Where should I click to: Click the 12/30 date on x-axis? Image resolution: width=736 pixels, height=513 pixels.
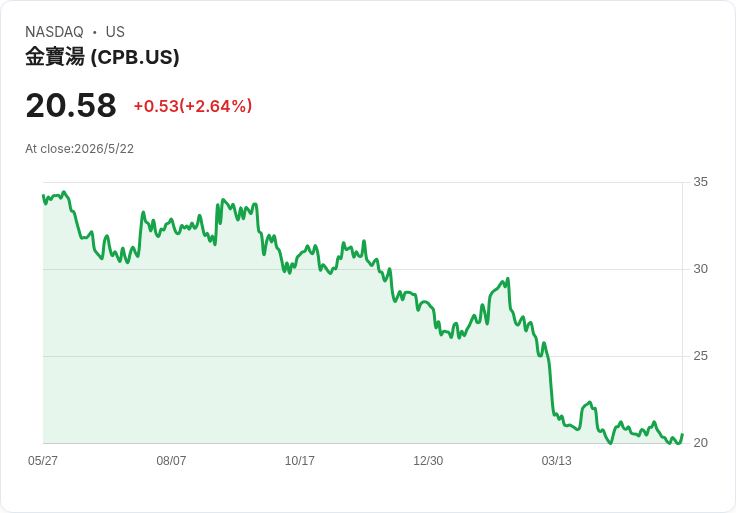[x=428, y=461]
